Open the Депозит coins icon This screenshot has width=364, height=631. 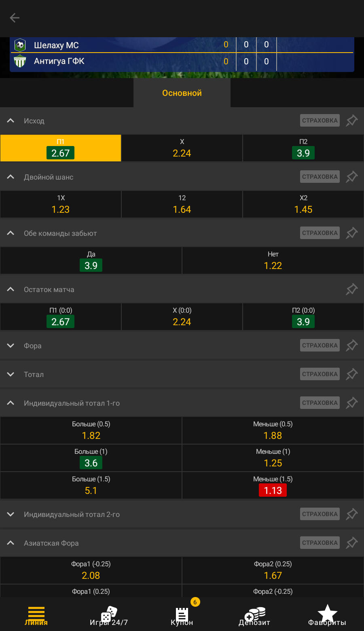[x=254, y=616]
